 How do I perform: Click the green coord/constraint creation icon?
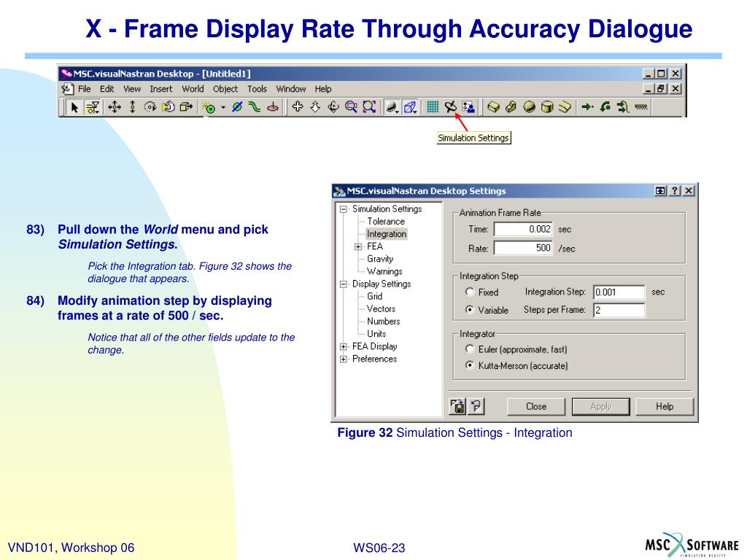click(x=209, y=107)
